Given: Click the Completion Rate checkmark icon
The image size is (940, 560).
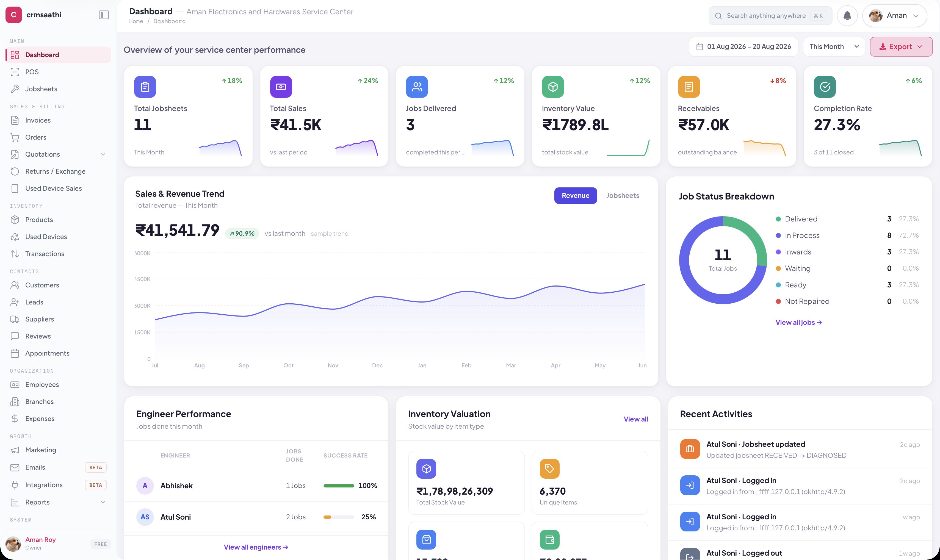Looking at the screenshot, I should [x=825, y=87].
